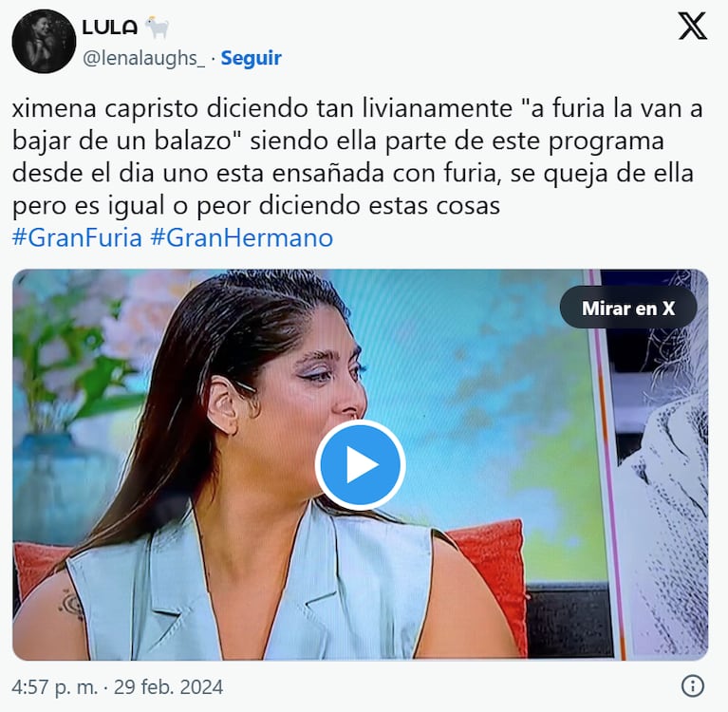Click the LULA display name
The width and height of the screenshot is (728, 712).
click(x=110, y=28)
